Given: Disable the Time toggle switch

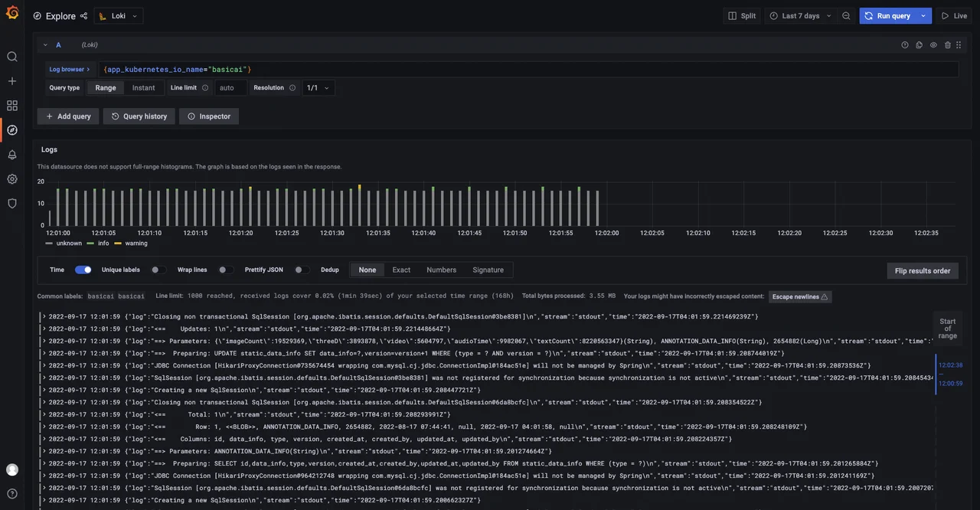Looking at the screenshot, I should tap(83, 270).
